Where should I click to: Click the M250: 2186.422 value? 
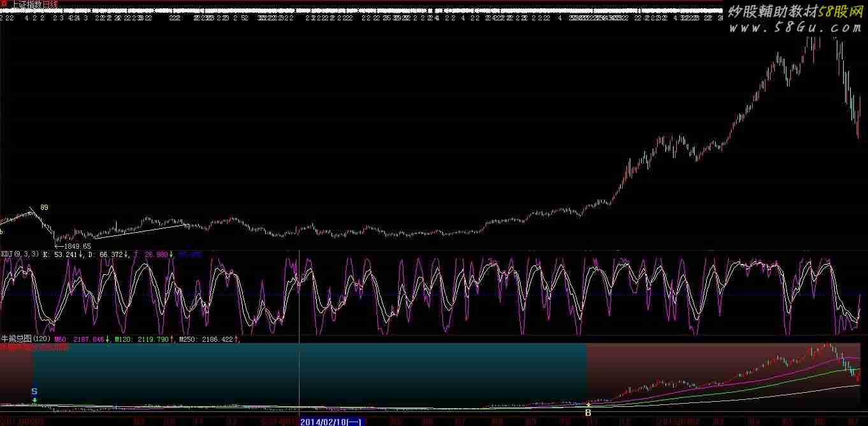click(x=210, y=339)
